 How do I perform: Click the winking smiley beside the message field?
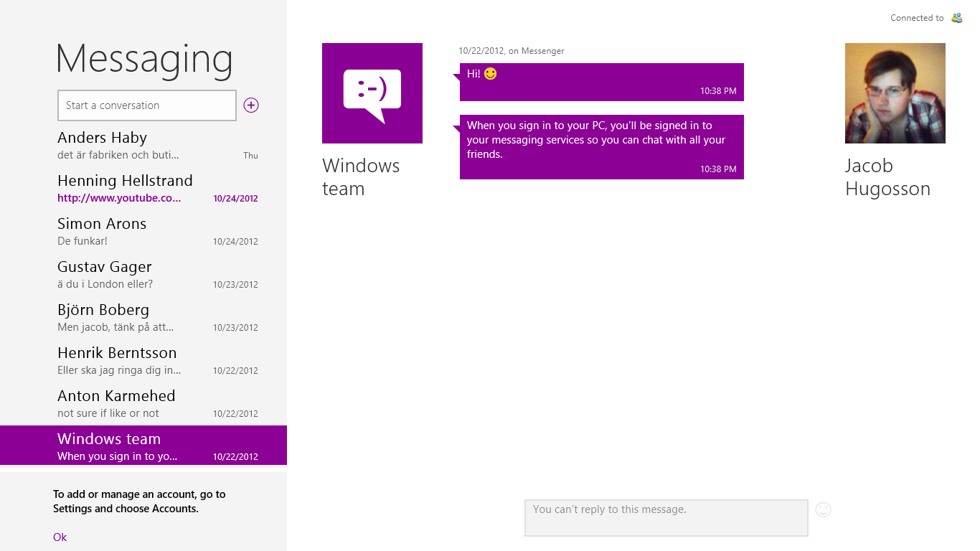823,509
